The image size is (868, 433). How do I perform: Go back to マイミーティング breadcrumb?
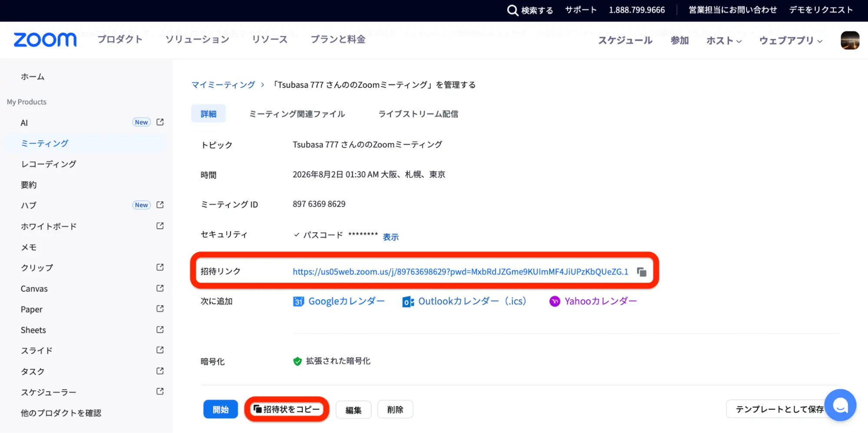[223, 85]
